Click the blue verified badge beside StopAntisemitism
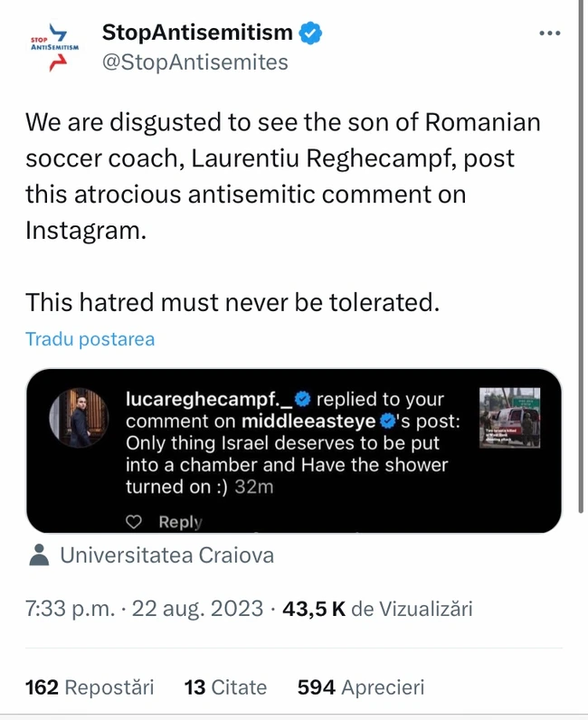Screen dimensions: 588x720 click(x=311, y=33)
